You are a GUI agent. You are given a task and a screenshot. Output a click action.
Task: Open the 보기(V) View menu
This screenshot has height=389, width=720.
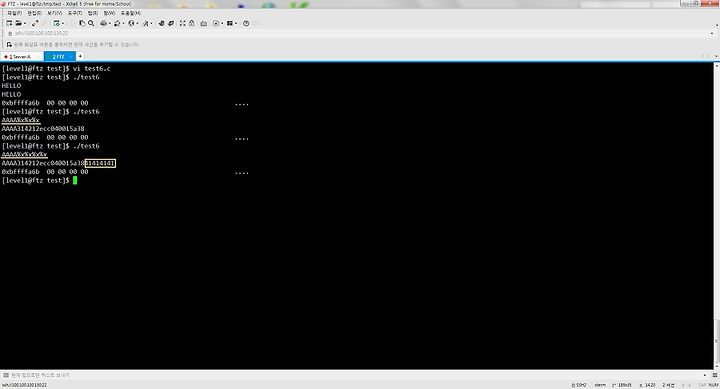click(55, 13)
